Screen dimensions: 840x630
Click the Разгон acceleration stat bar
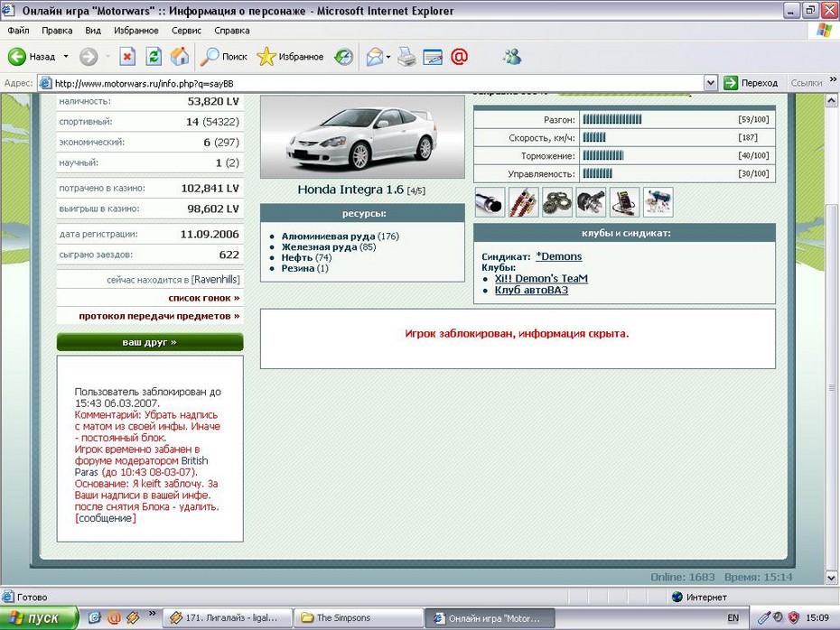612,119
